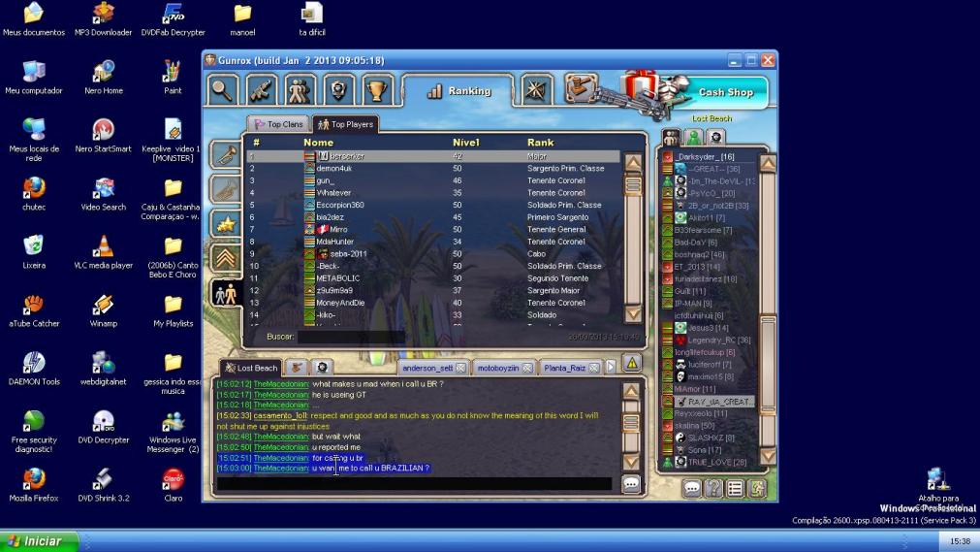Click the help question mark icon

pos(713,489)
